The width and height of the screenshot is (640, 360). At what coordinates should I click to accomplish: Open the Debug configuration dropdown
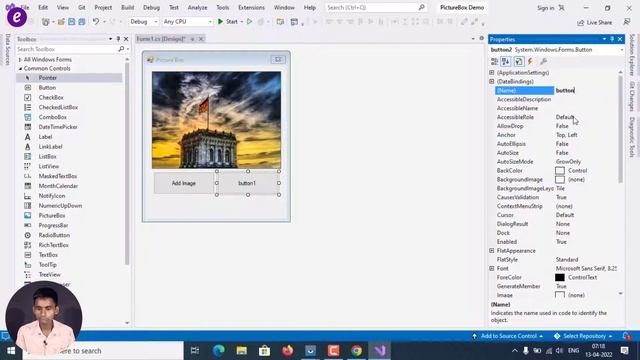144,21
